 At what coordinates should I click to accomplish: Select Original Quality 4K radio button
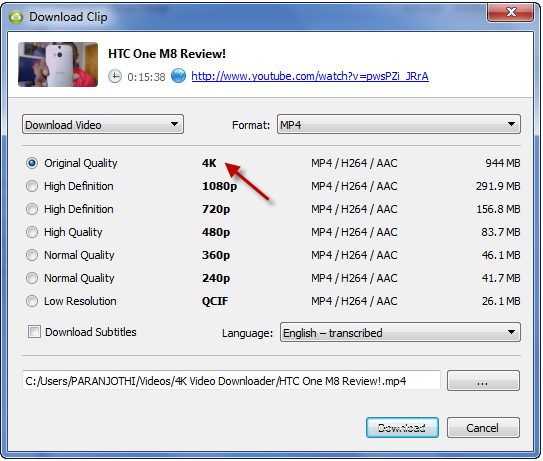click(32, 163)
